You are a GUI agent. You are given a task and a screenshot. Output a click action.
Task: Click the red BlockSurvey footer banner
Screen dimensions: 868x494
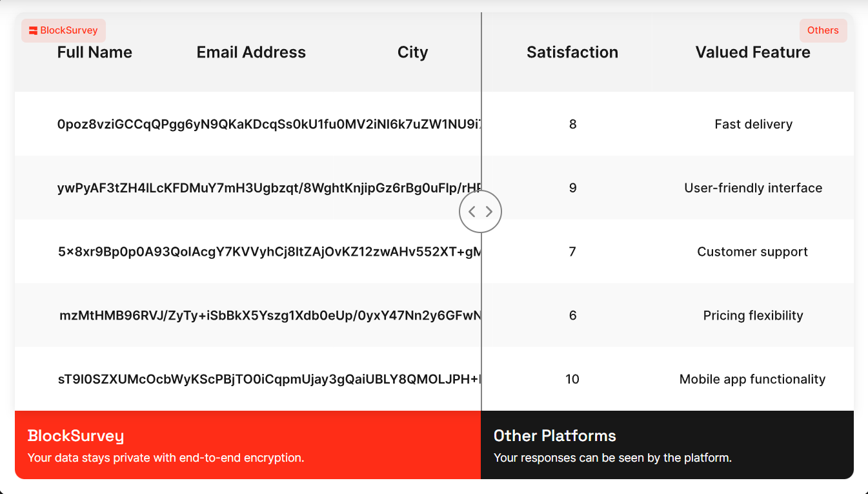248,445
